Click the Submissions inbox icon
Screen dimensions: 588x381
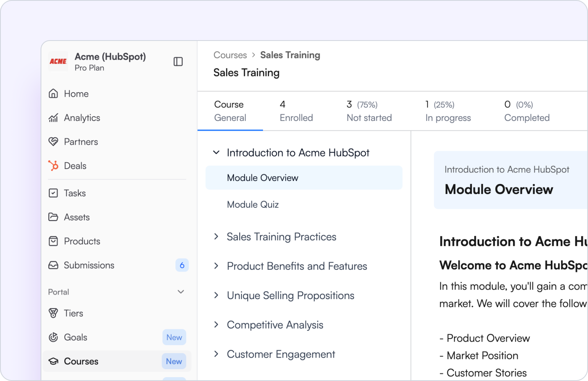coord(54,265)
